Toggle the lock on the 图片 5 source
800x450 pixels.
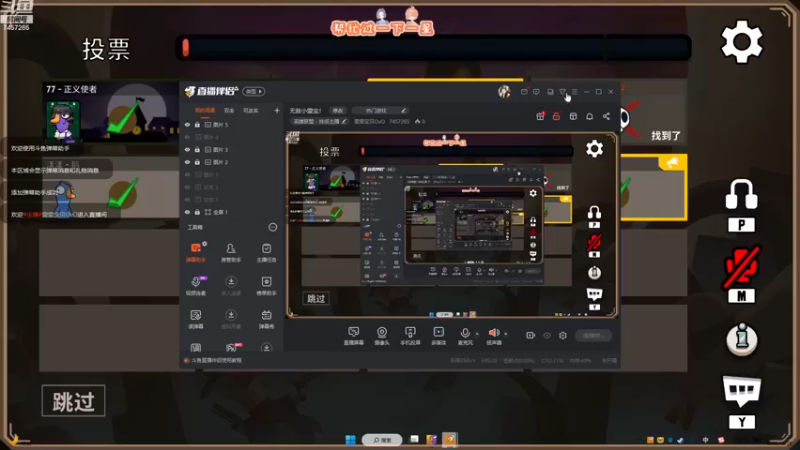point(197,124)
